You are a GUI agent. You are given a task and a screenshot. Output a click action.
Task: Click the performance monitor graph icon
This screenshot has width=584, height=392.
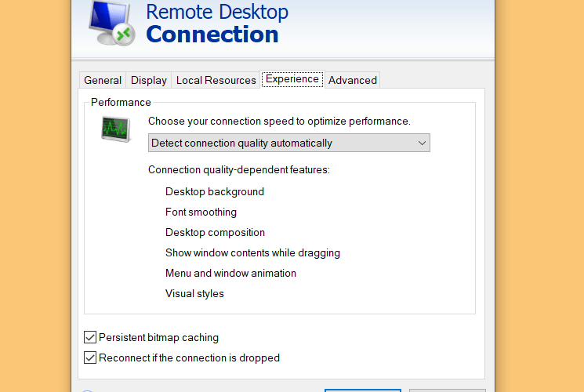116,129
